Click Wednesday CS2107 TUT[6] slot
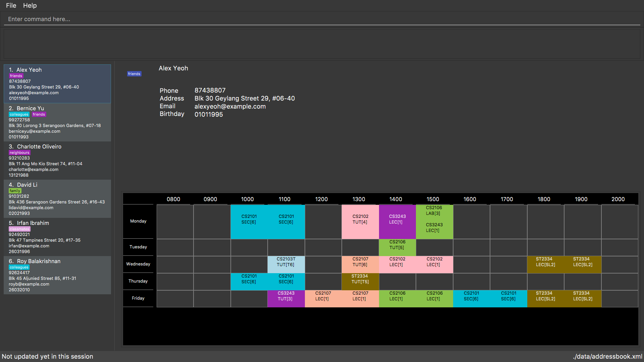The height and width of the screenshot is (362, 644). pyautogui.click(x=360, y=264)
